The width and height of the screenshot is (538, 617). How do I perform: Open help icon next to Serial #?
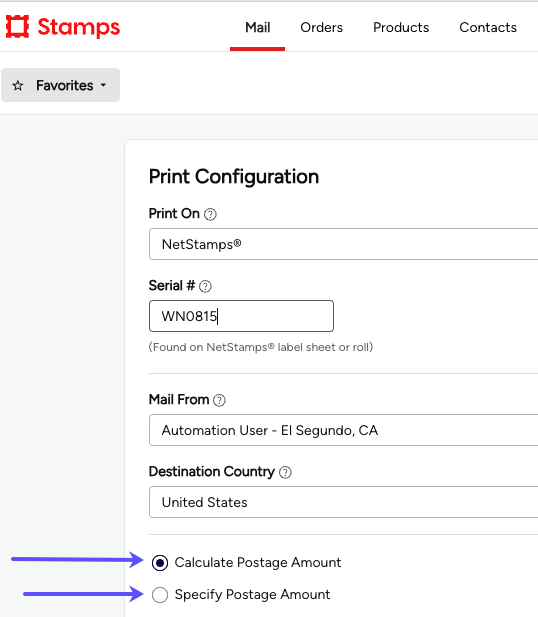205,286
